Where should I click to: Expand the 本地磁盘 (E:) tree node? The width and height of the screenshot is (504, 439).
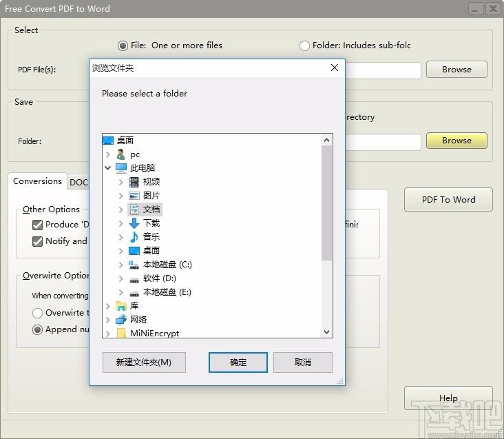pyautogui.click(x=121, y=292)
